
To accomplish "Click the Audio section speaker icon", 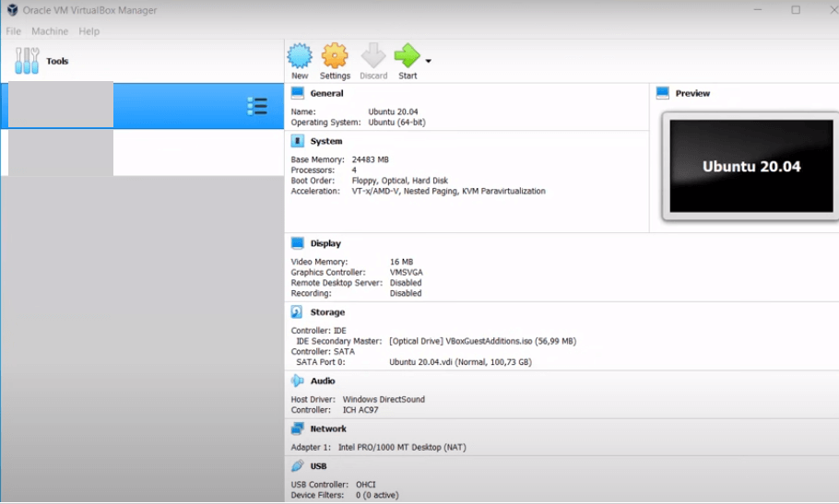I will pyautogui.click(x=298, y=381).
